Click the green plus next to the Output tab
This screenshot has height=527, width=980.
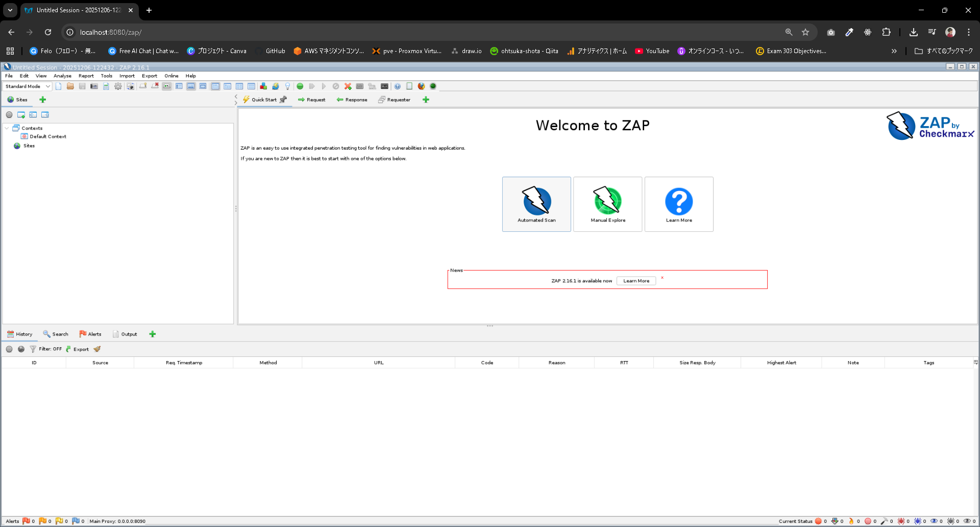(152, 334)
